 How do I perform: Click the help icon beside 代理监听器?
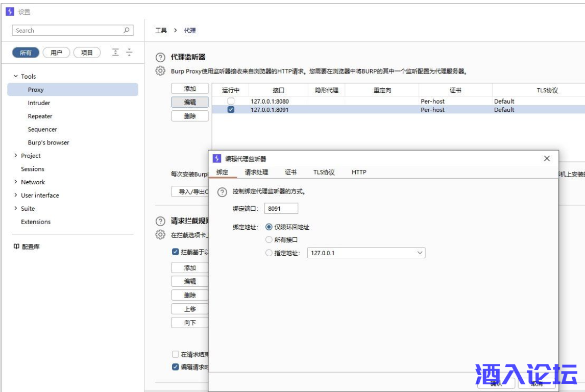pyautogui.click(x=160, y=58)
